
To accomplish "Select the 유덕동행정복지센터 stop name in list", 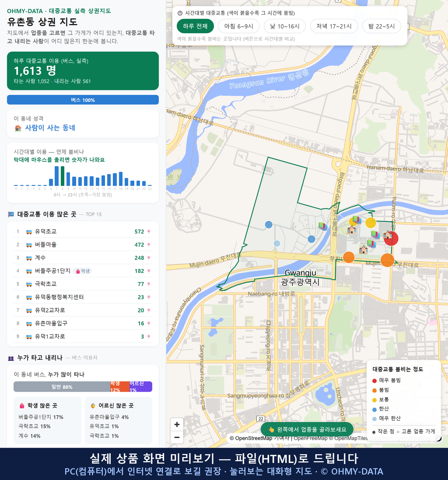I will pyautogui.click(x=59, y=297).
